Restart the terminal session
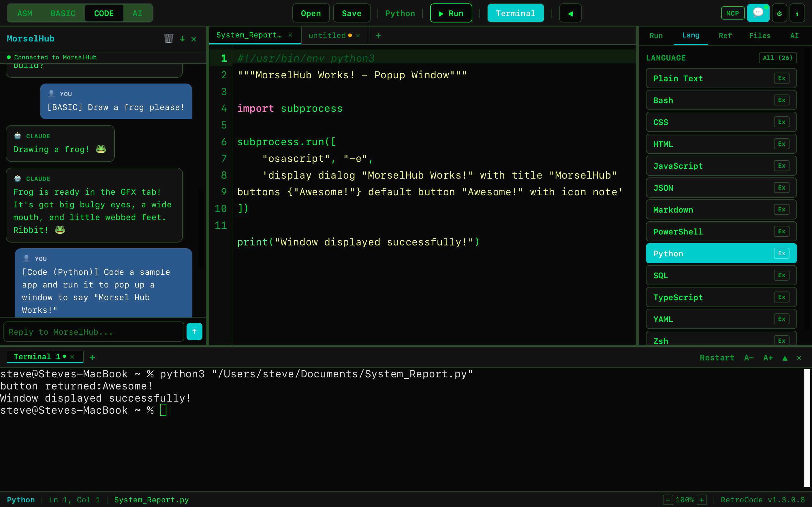Screen dimensions: 812x507 coord(717,357)
